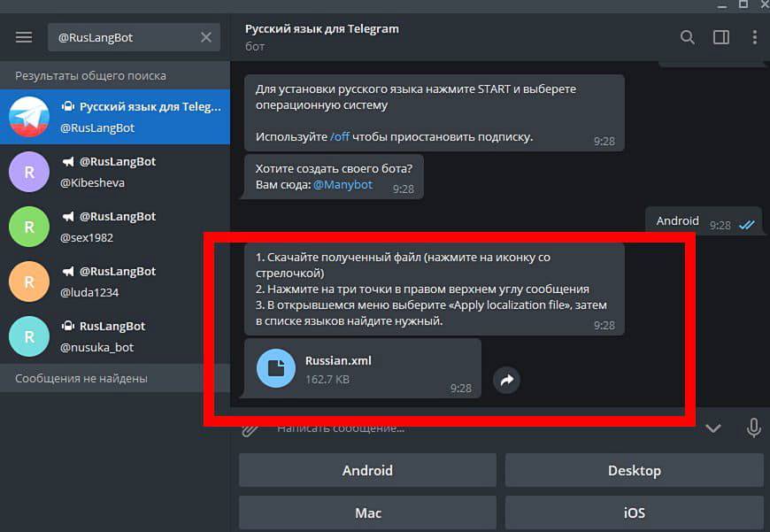Viewport: 770px width, 532px height.
Task: Choose the iOS keyboard button
Action: click(634, 513)
